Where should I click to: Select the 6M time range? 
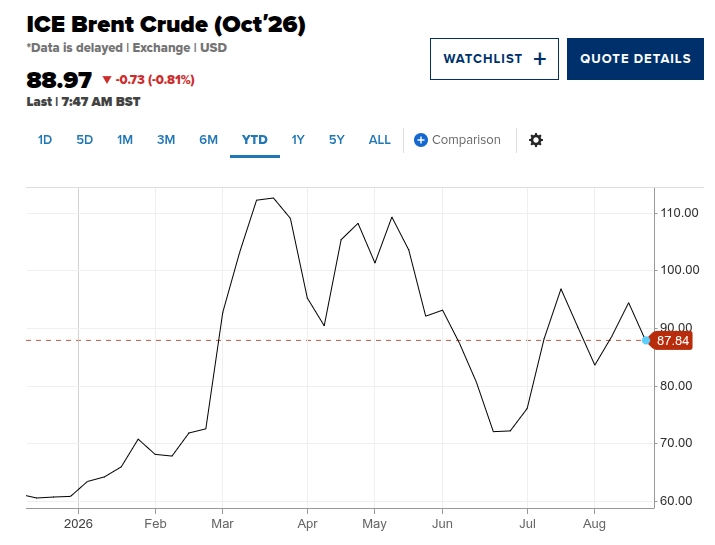[x=208, y=140]
